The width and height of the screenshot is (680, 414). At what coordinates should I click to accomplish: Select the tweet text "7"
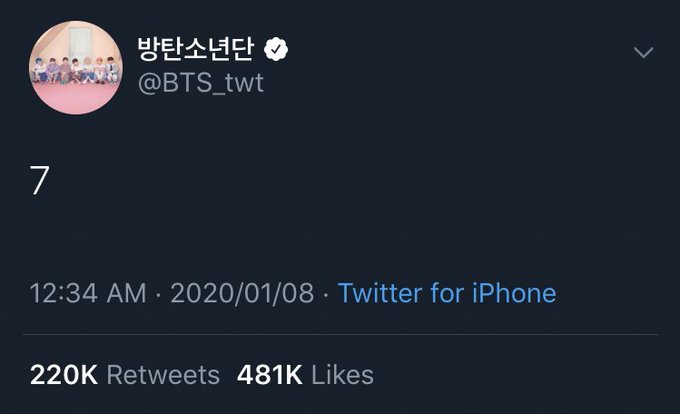(39, 180)
